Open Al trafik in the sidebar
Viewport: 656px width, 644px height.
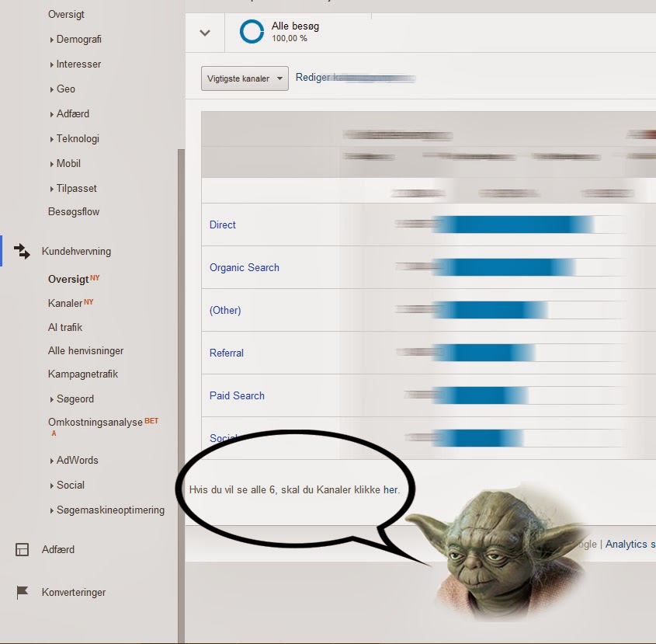(65, 327)
